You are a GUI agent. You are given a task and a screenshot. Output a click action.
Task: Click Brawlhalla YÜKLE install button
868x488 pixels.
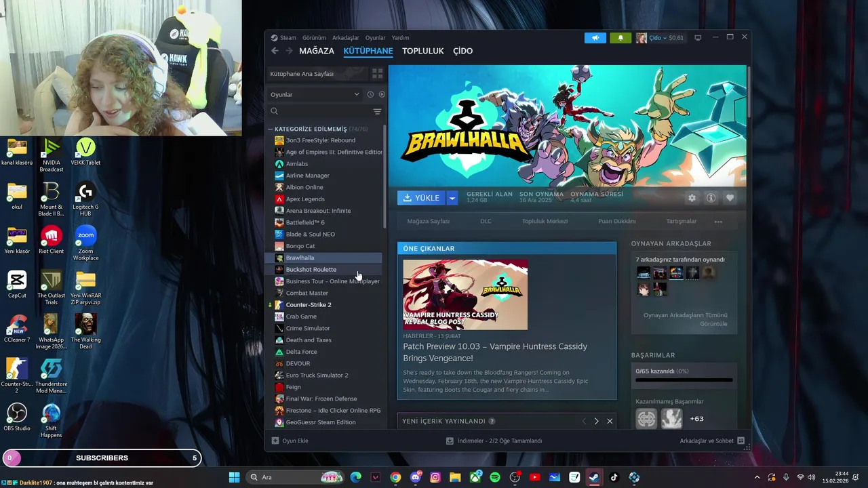421,198
